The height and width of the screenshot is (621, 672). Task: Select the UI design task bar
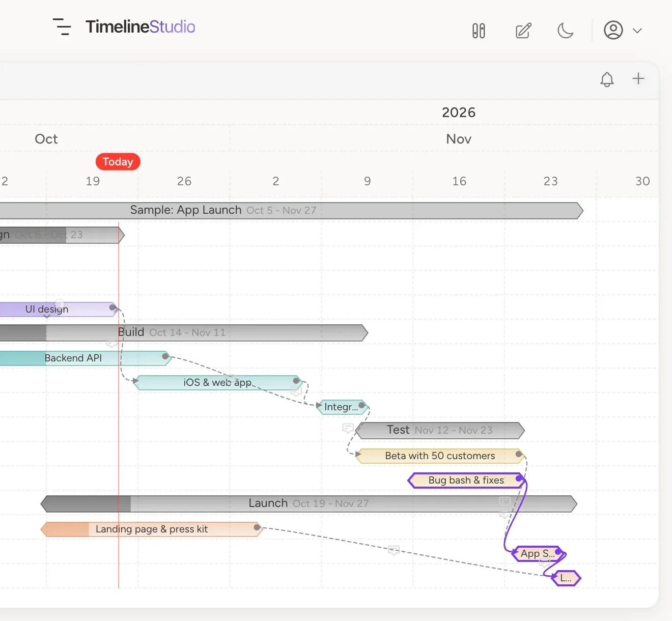[x=59, y=309]
